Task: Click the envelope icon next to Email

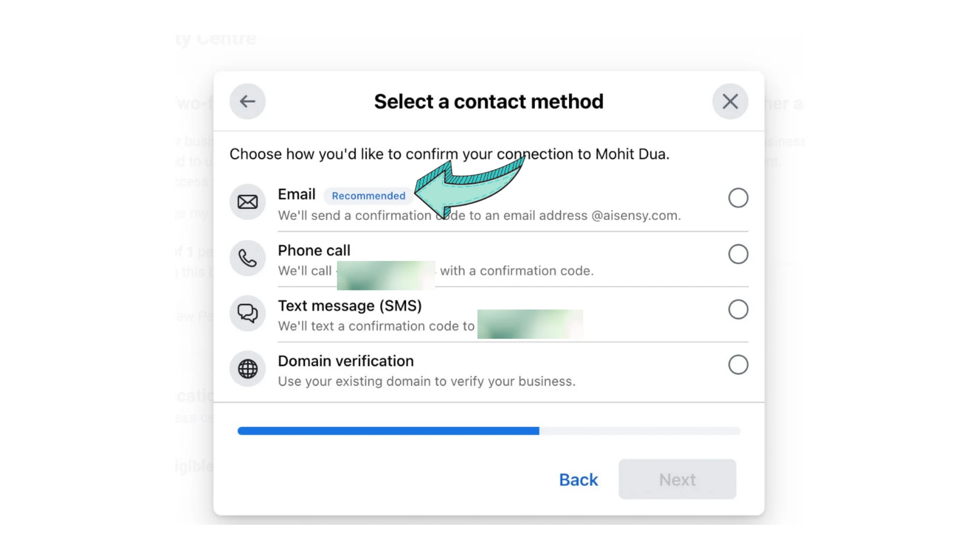Action: coord(247,202)
